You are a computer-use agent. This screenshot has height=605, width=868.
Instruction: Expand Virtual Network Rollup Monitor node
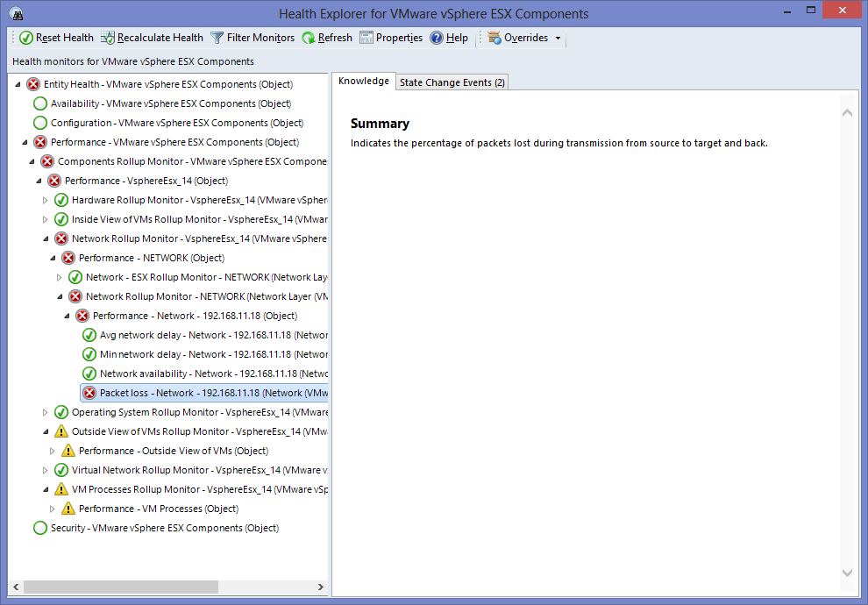(46, 471)
